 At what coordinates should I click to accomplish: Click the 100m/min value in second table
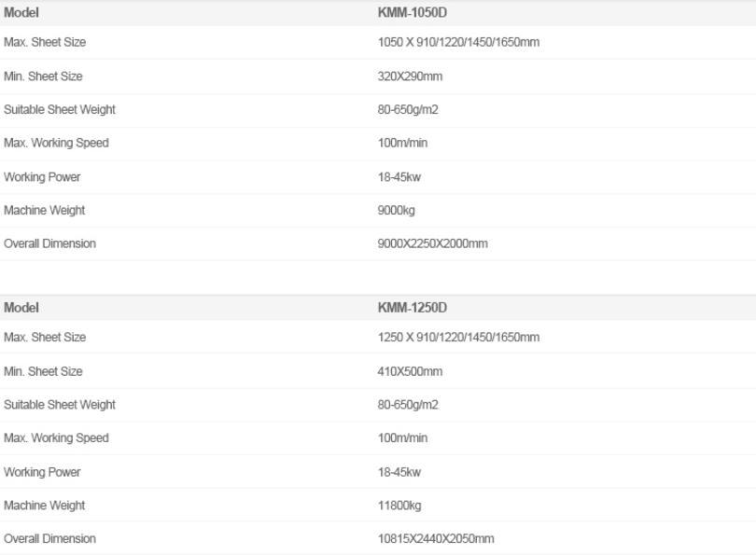coord(402,437)
